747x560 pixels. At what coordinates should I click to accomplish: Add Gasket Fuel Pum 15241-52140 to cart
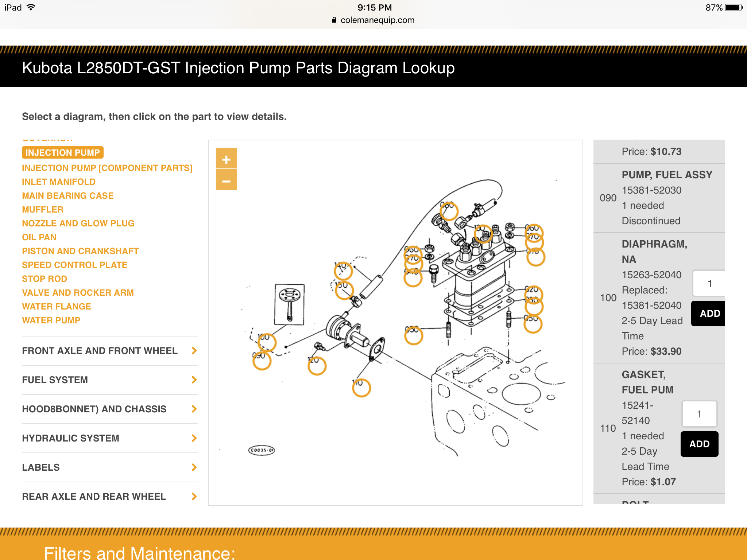click(699, 444)
